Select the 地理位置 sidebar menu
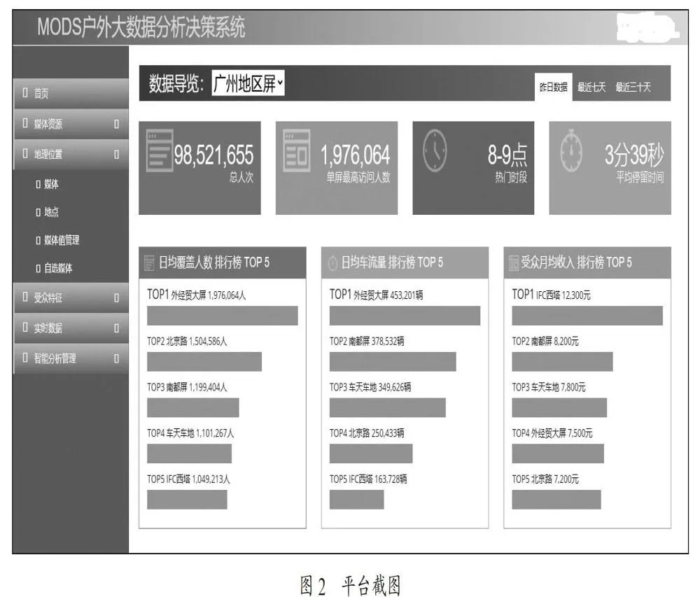This screenshot has height=597, width=700. coord(71,154)
